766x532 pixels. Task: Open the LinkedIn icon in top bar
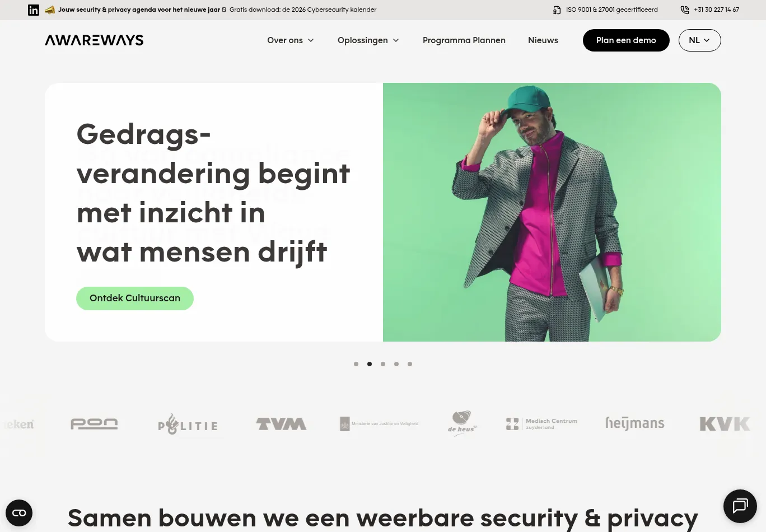pyautogui.click(x=34, y=10)
